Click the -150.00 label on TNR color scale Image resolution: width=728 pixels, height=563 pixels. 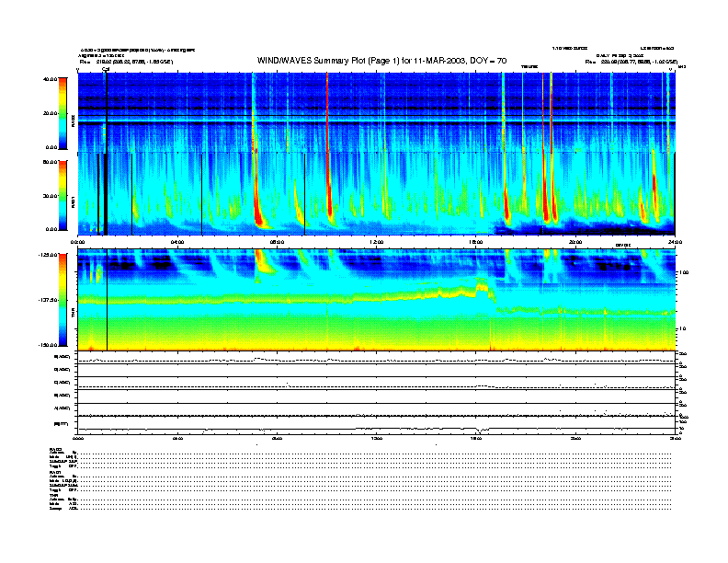[48, 345]
